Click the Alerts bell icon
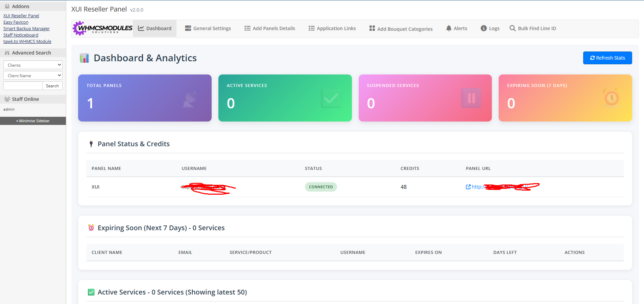Image resolution: width=644 pixels, height=304 pixels. (449, 28)
